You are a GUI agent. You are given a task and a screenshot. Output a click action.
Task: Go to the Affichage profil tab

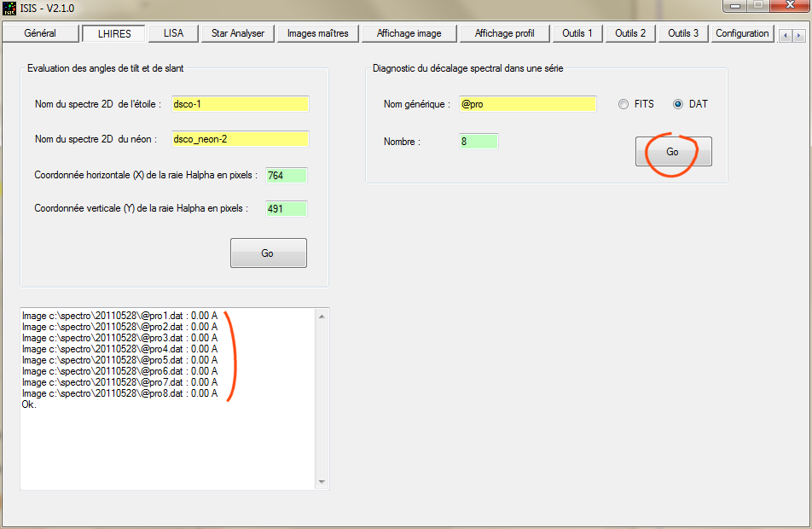(504, 33)
